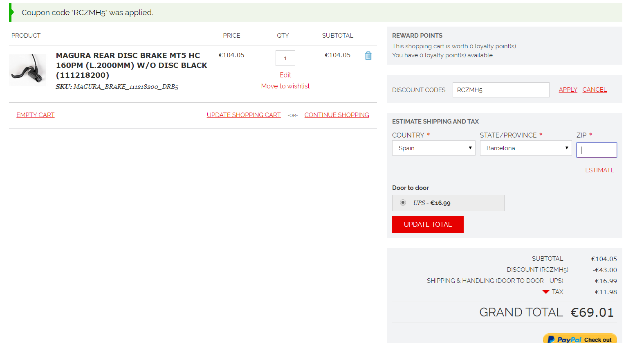The image size is (644, 343).
Task: Open the State/Province dropdown showing Barcelona
Action: click(525, 148)
